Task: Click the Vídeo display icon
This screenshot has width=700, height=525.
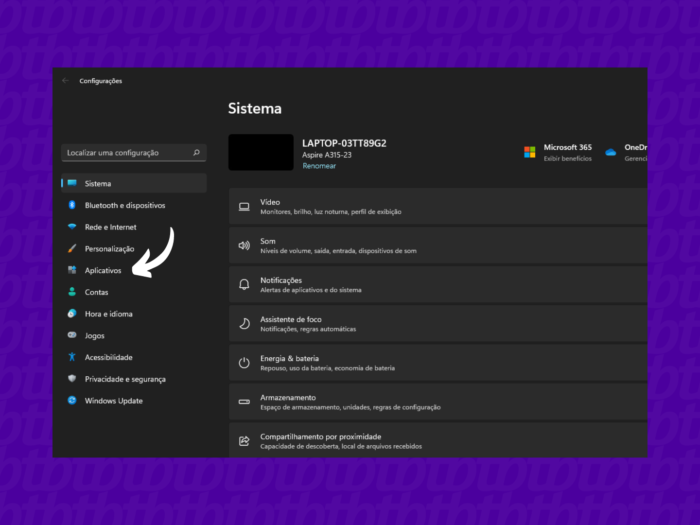Action: pyautogui.click(x=244, y=207)
